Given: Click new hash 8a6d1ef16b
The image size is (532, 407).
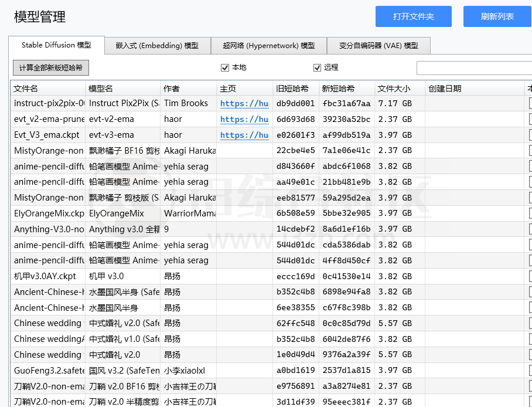Looking at the screenshot, I should [347, 229].
